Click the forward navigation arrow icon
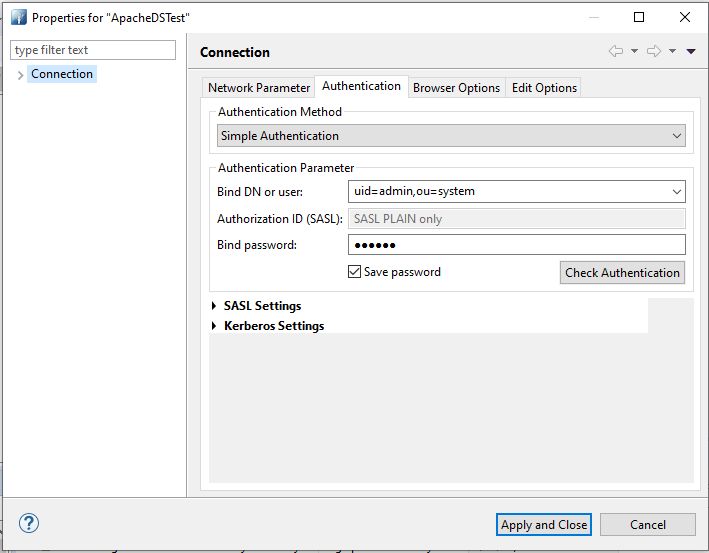709x553 pixels. point(654,51)
